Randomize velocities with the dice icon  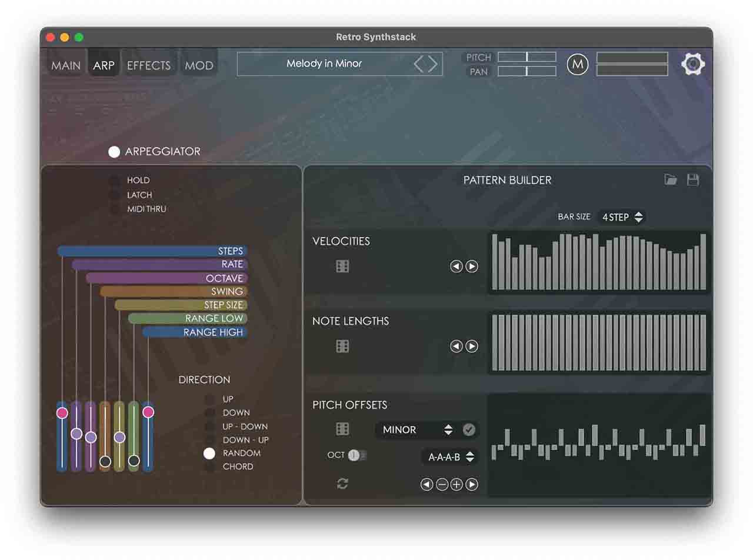click(342, 266)
